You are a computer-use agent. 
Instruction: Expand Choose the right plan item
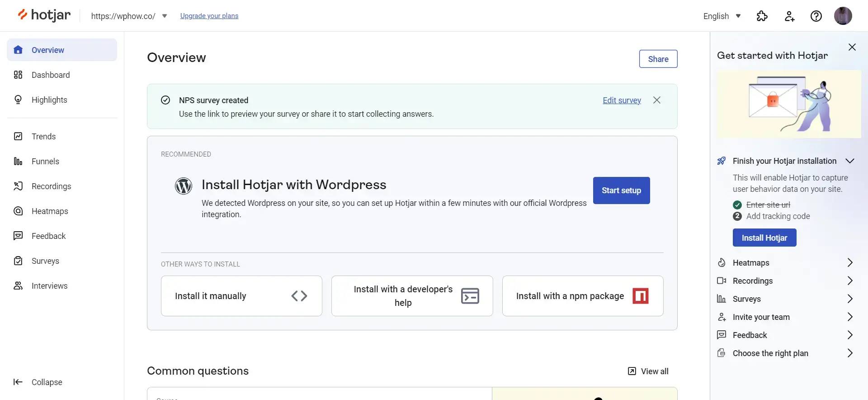[x=785, y=353]
